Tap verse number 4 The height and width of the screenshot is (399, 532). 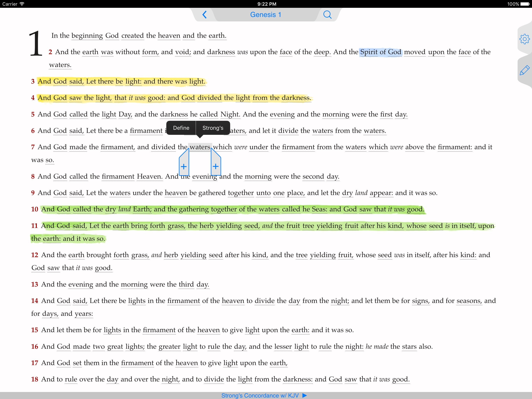[33, 98]
